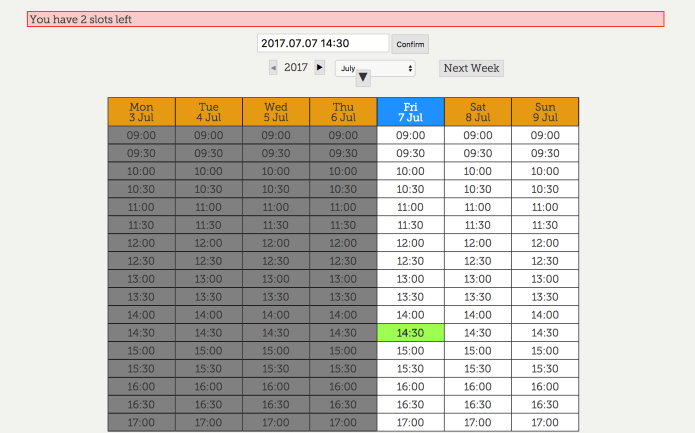The width and height of the screenshot is (695, 433).
Task: Pick the 12:30 slot on Saturday 8 Jul
Action: coord(478,261)
